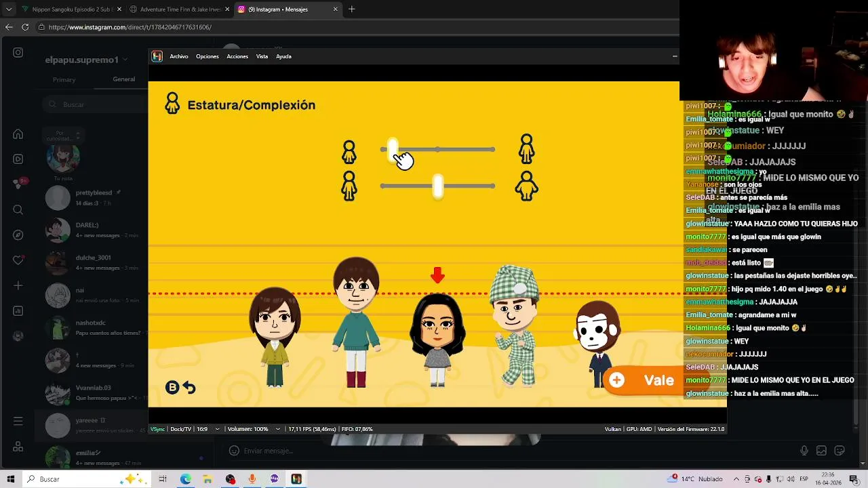Screen dimensions: 868x488
Task: Open Reels icon in Instagram sidebar
Action: [18, 159]
